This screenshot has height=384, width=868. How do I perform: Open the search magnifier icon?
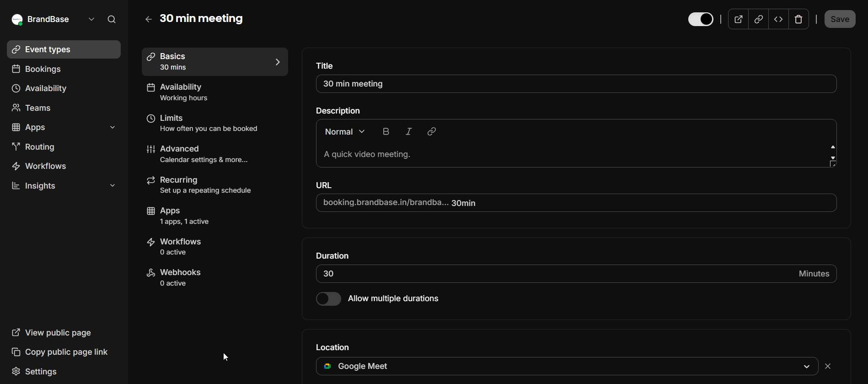pos(112,20)
